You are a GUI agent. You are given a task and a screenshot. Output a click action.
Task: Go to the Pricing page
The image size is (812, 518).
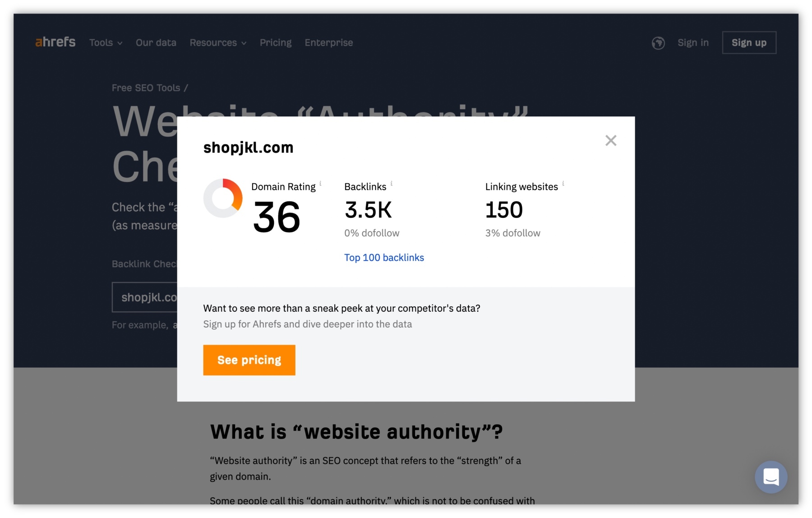pyautogui.click(x=276, y=42)
